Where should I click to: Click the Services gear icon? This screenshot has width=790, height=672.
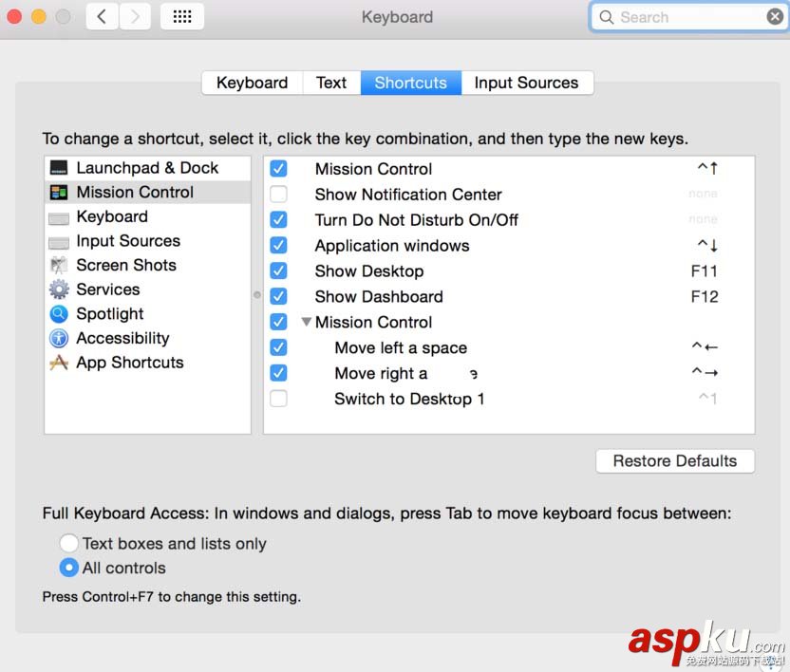[59, 289]
